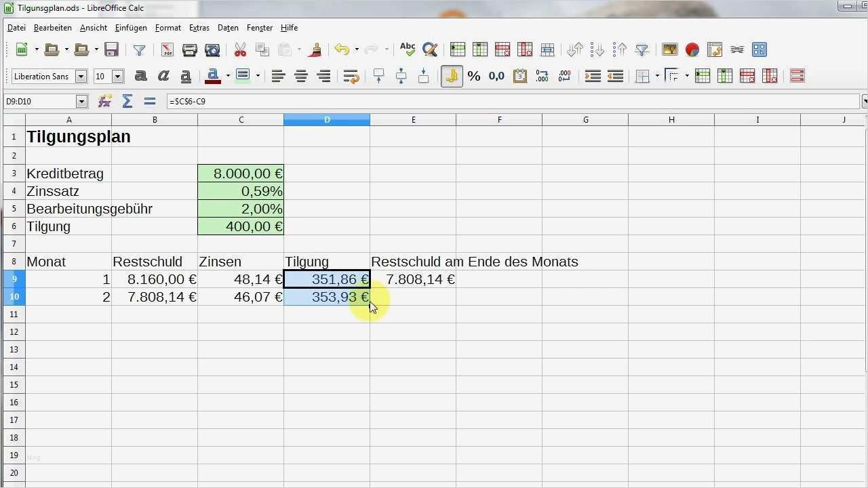Print the document
The width and height of the screenshot is (868, 488).
point(190,49)
